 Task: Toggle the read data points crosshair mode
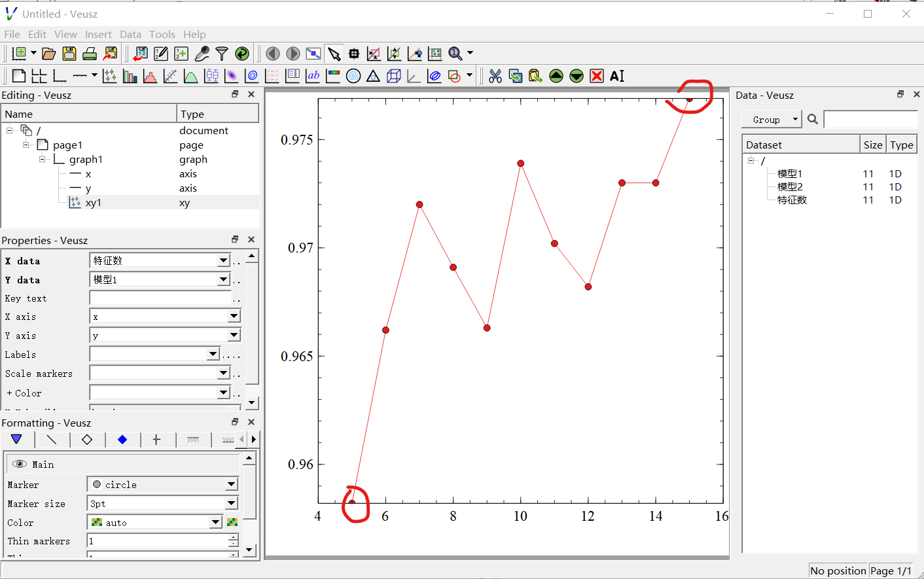[354, 54]
